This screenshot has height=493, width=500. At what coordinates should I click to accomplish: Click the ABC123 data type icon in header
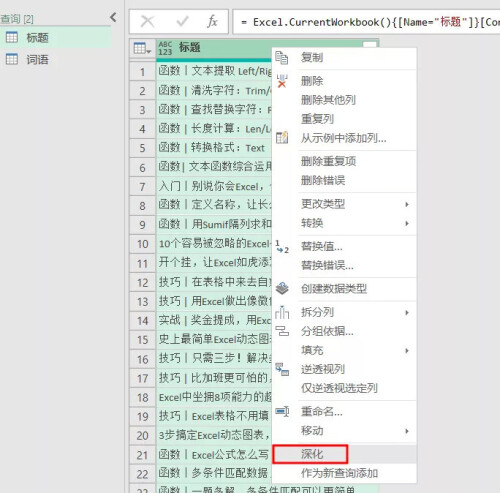click(165, 48)
